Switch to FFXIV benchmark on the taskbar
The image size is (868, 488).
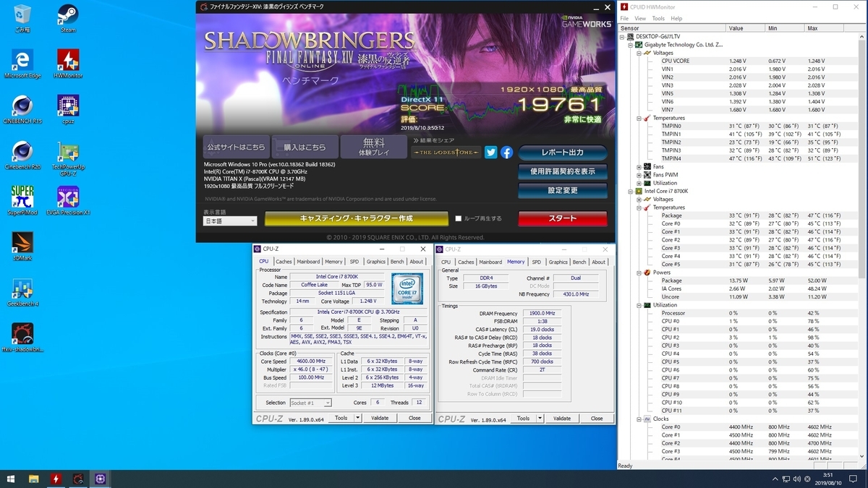point(78,479)
